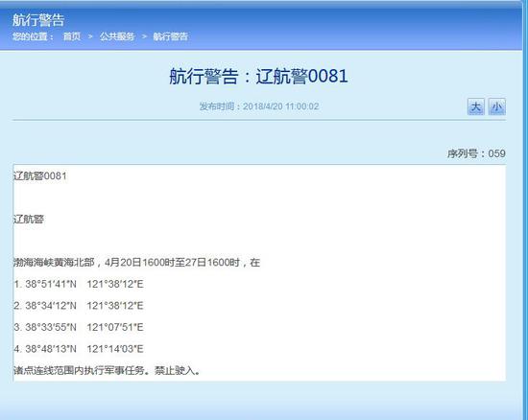Select the headline 航行警告：辽航警0081
This screenshot has height=420, width=528.
(258, 76)
